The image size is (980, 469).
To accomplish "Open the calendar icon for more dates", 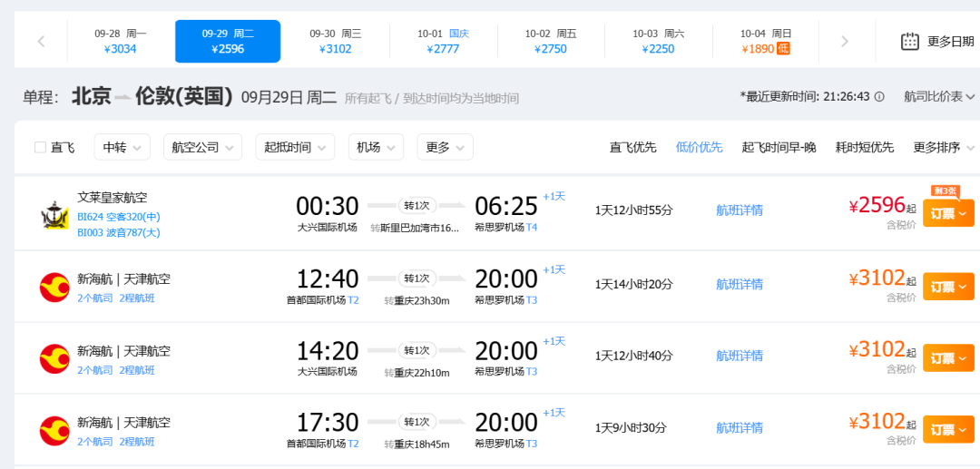I will (909, 41).
